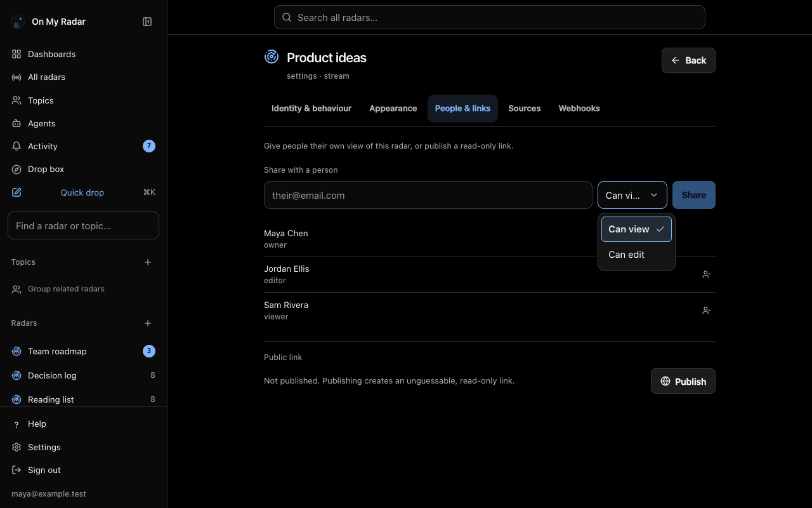Open the Topics page in sidebar
Screen dimensions: 812x508
(x=83, y=100)
